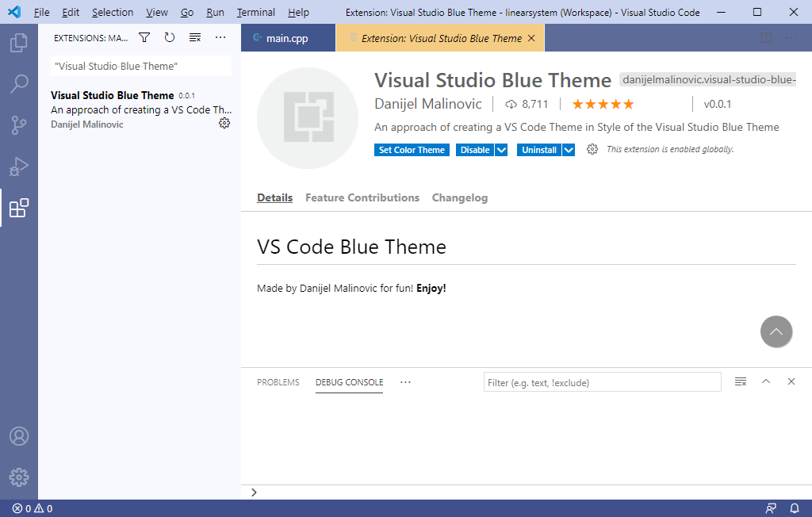This screenshot has height=517, width=812.
Task: Switch to the DEBUG CONSOLE panel tab
Action: [x=349, y=382]
